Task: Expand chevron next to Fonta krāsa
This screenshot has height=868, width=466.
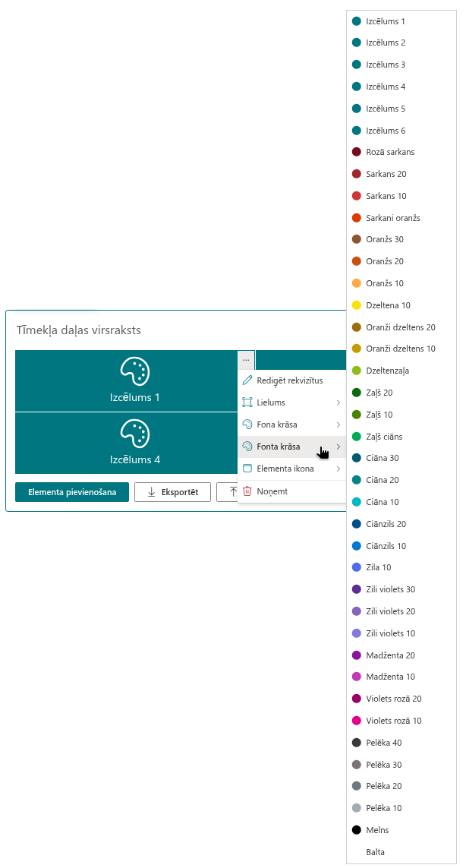Action: (338, 447)
